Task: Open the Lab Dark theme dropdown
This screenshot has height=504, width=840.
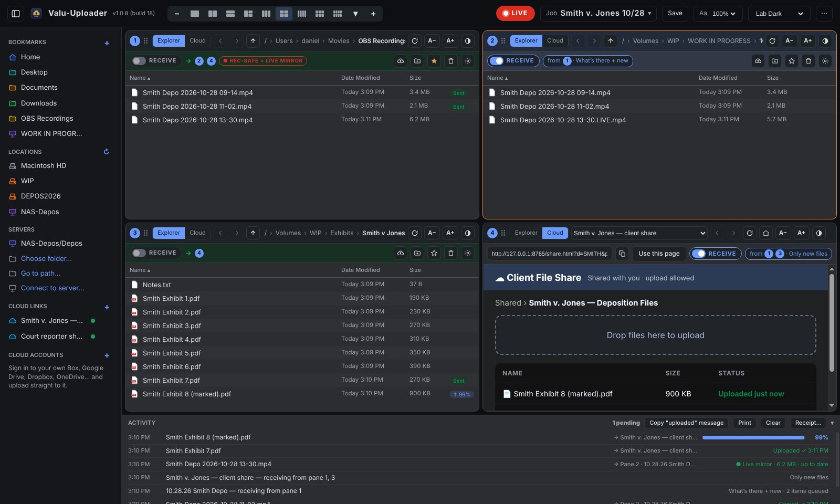Action: click(x=779, y=14)
